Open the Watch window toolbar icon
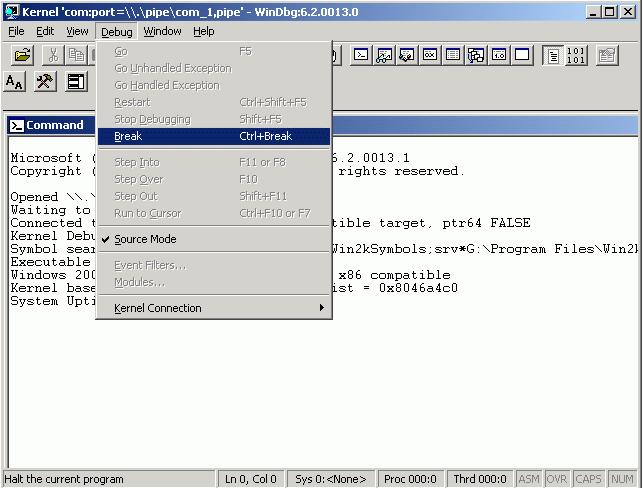The height and width of the screenshot is (488, 642). click(384, 55)
